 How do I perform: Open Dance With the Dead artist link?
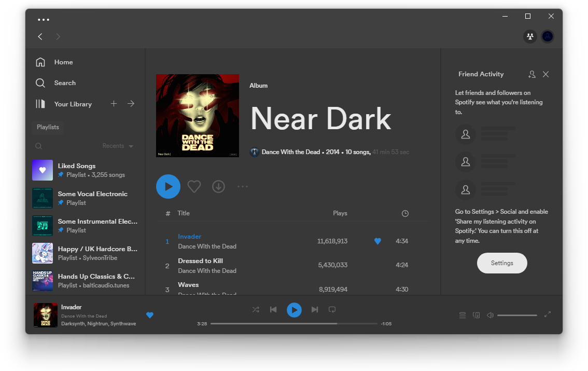pyautogui.click(x=290, y=152)
